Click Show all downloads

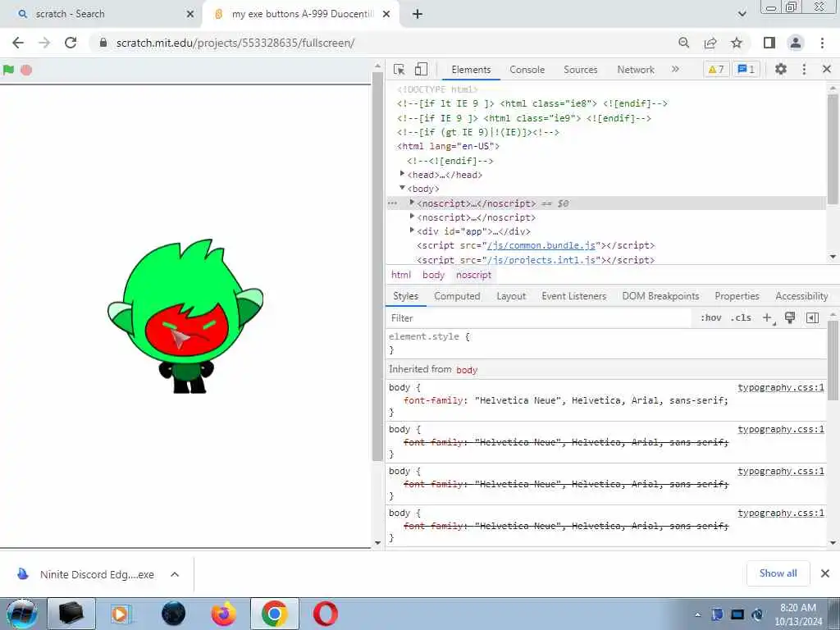click(x=778, y=573)
